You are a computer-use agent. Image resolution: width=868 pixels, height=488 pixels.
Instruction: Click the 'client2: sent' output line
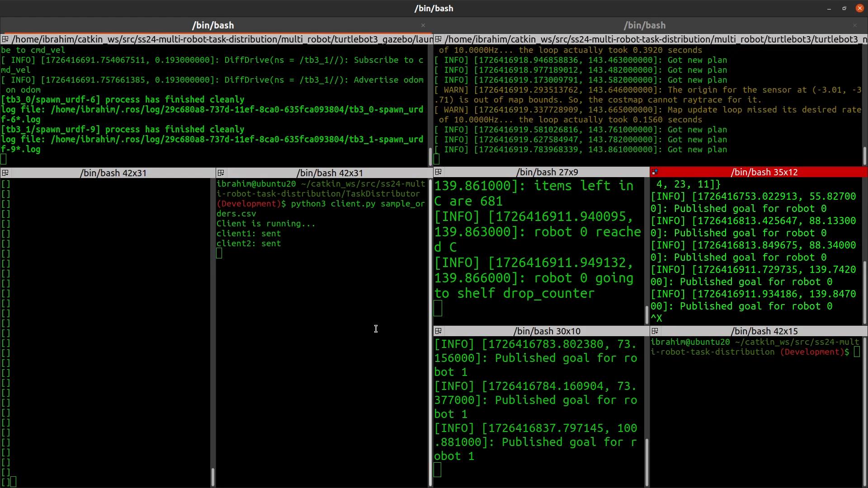(249, 244)
